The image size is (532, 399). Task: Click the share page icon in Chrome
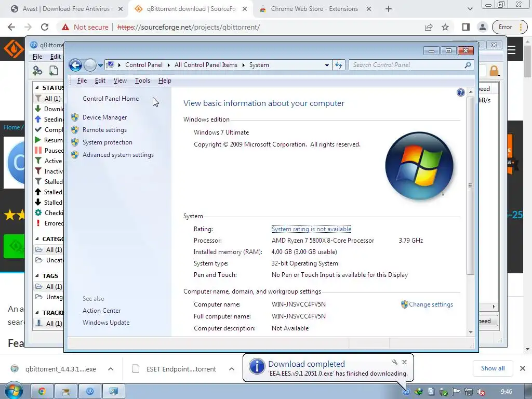pos(429,27)
